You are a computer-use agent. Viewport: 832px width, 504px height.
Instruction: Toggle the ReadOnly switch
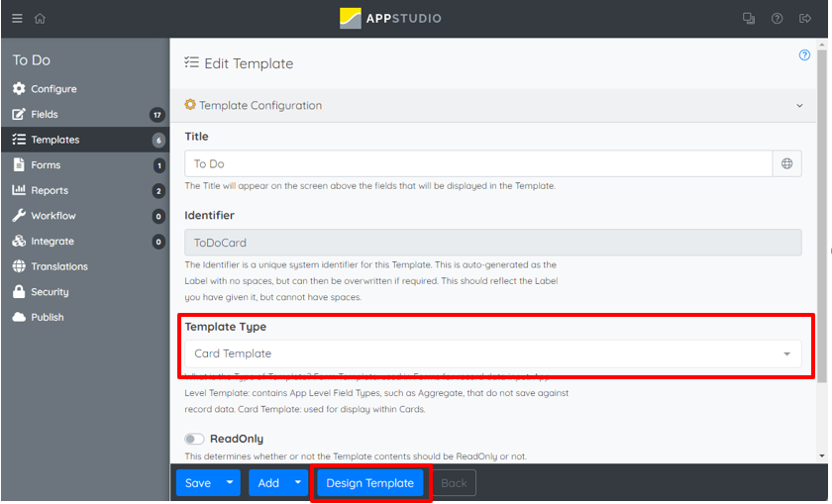pos(194,439)
